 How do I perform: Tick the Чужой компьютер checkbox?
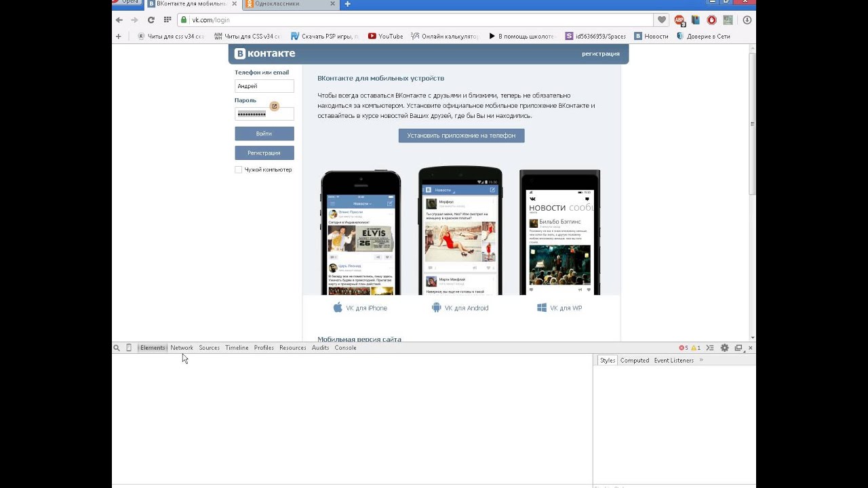tap(238, 169)
